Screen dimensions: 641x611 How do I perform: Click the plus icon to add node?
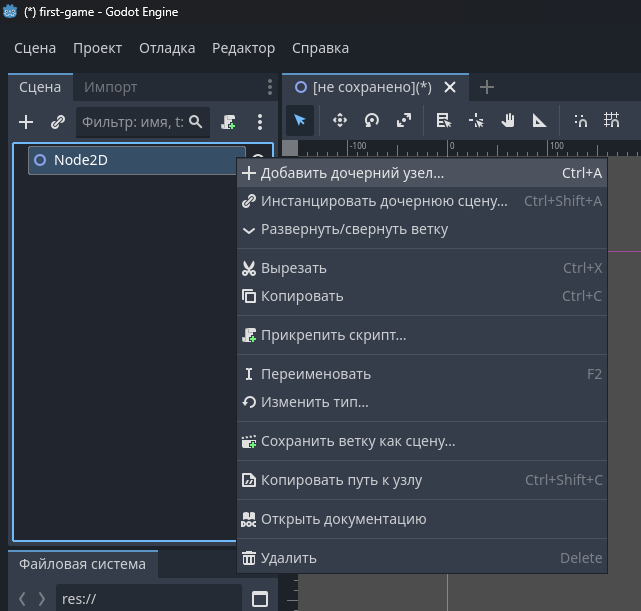(x=27, y=122)
